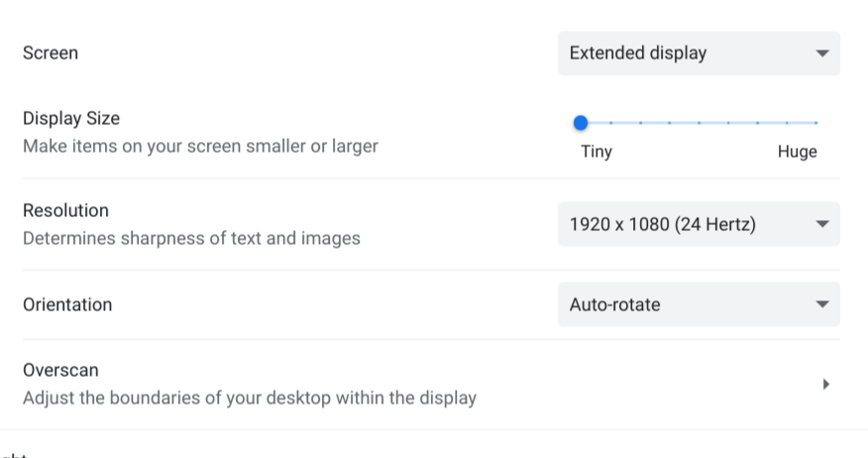Click the Orientation setting label
The image size is (868, 458).
(x=67, y=304)
